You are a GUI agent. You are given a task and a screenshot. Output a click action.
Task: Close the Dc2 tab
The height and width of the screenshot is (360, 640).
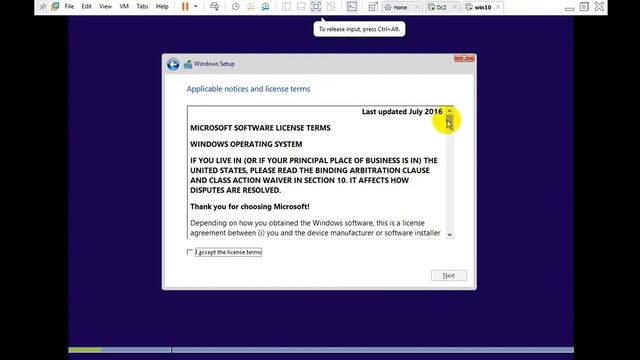pyautogui.click(x=455, y=7)
